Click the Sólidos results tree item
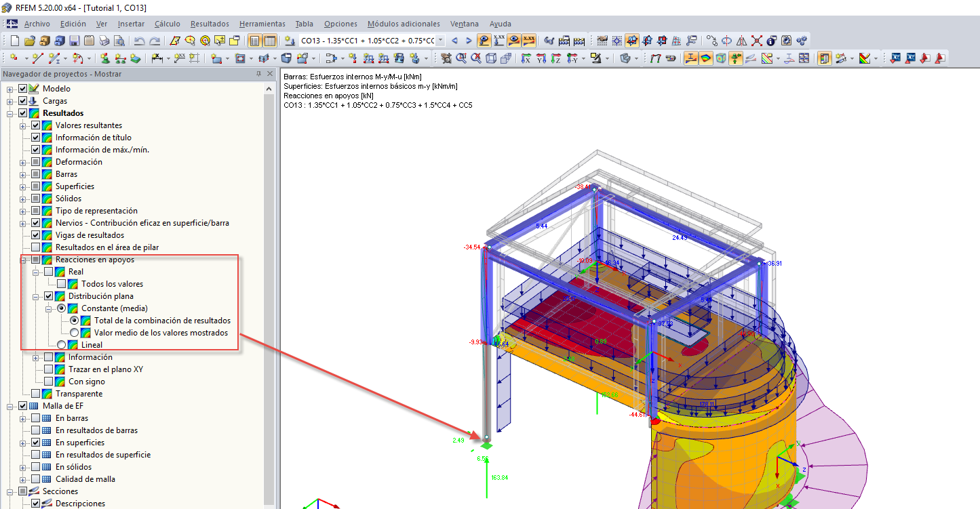This screenshot has height=509, width=980. [68, 199]
